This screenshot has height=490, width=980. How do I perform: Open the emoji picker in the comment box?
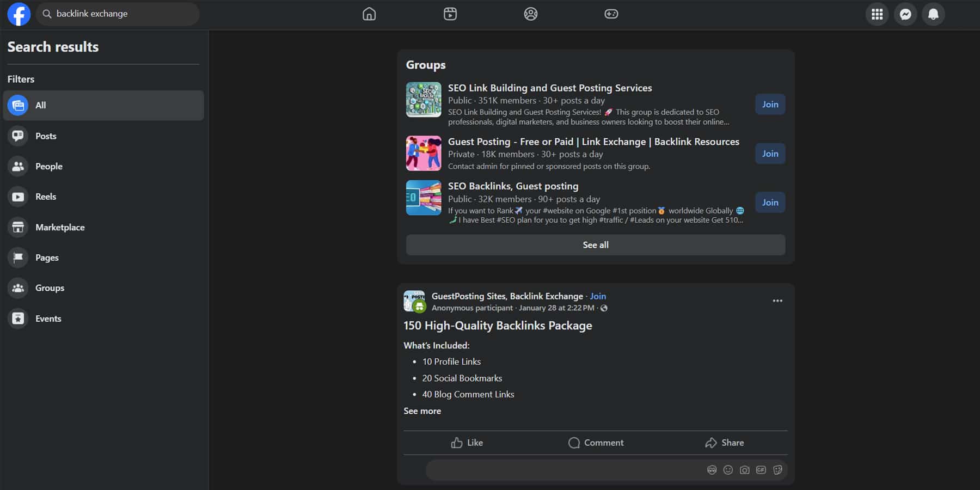tap(728, 469)
